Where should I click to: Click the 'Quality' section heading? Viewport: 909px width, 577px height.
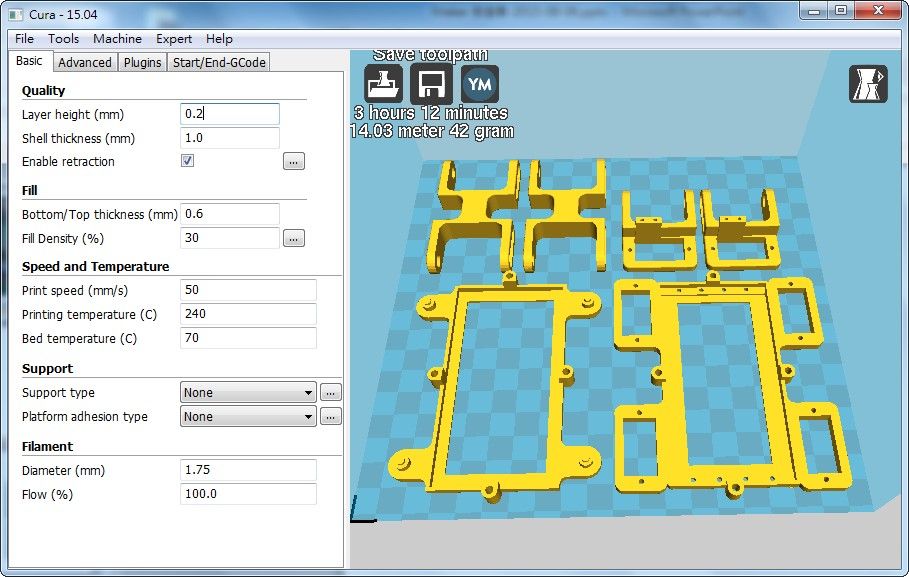[43, 90]
